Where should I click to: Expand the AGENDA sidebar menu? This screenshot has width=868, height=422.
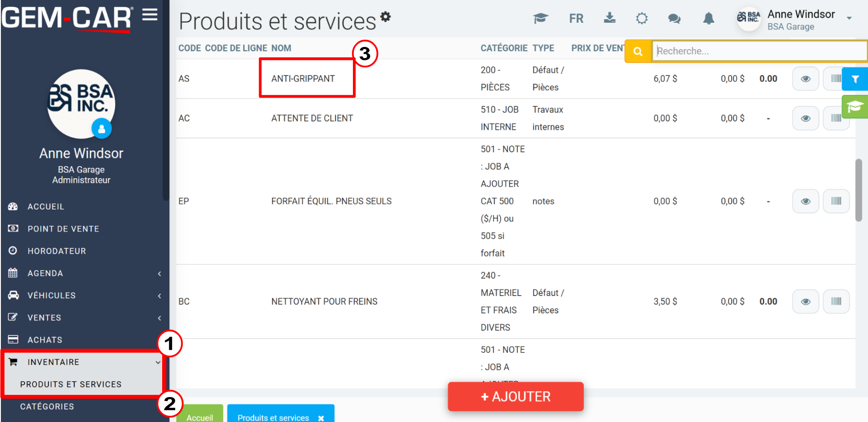tap(84, 273)
